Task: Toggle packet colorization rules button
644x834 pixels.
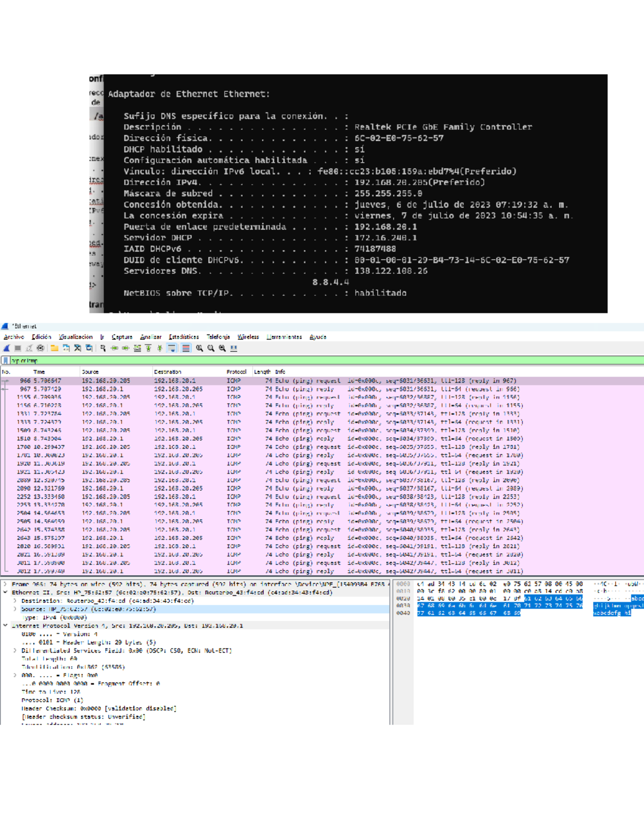Action: point(186,348)
